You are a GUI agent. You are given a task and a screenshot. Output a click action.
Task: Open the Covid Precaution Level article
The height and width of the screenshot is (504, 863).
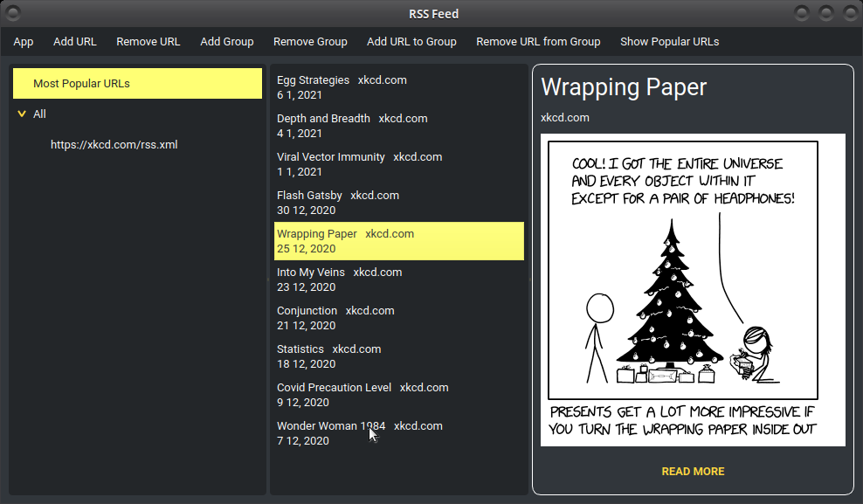(x=399, y=395)
